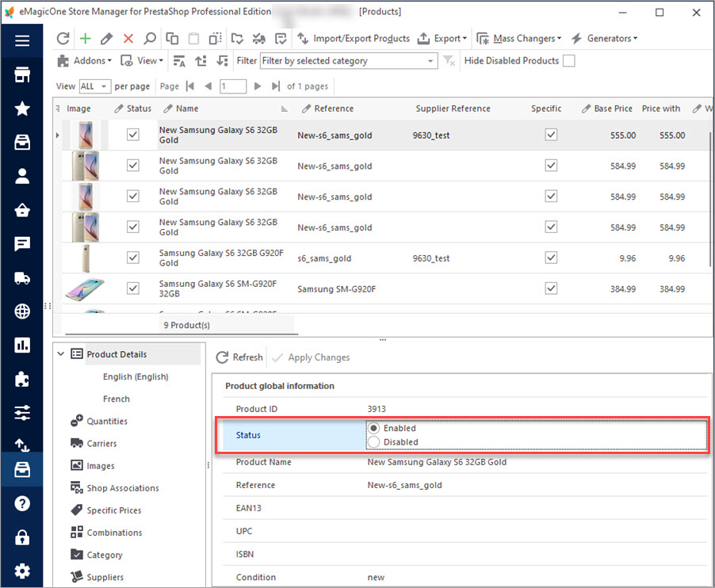Viewport: 715px width, 588px height.
Task: Open the star favorites icon in the sidebar
Action: (22, 109)
